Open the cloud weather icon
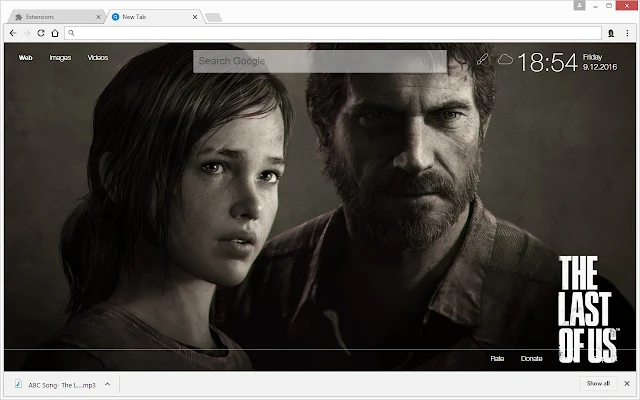The image size is (640, 400). tap(505, 60)
